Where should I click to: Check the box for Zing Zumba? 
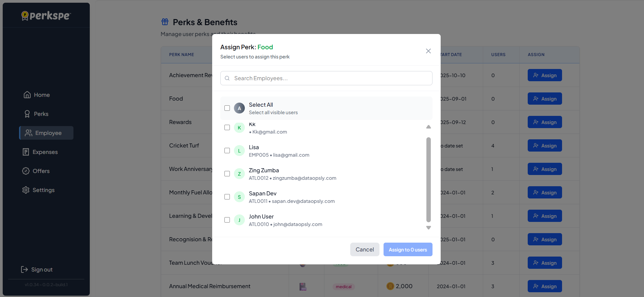[227, 174]
